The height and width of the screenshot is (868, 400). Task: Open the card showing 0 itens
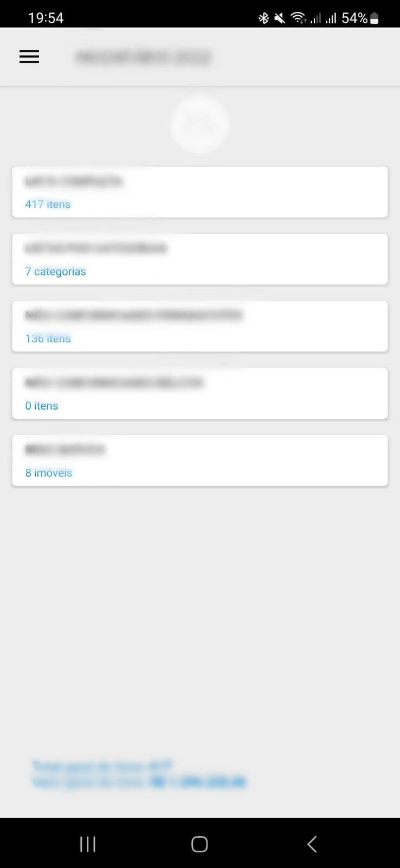tap(200, 393)
